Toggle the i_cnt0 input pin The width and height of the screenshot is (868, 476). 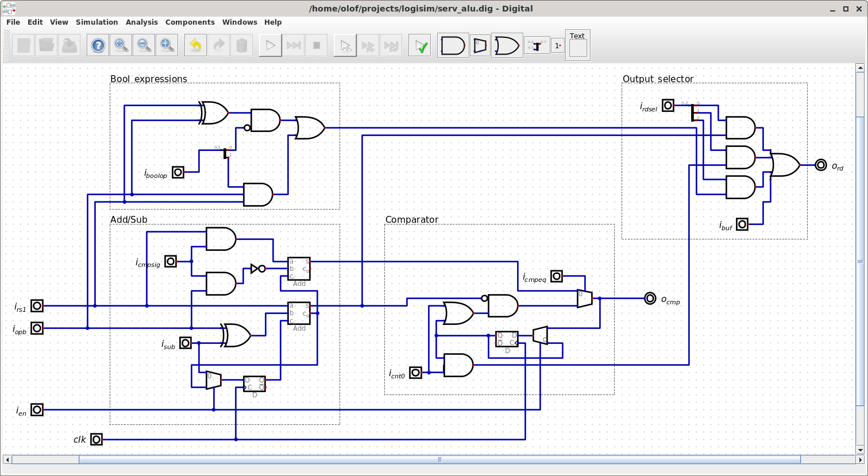[416, 373]
